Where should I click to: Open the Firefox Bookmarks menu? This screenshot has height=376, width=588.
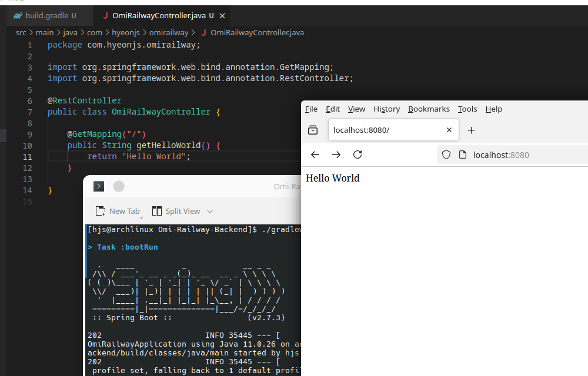tap(429, 109)
